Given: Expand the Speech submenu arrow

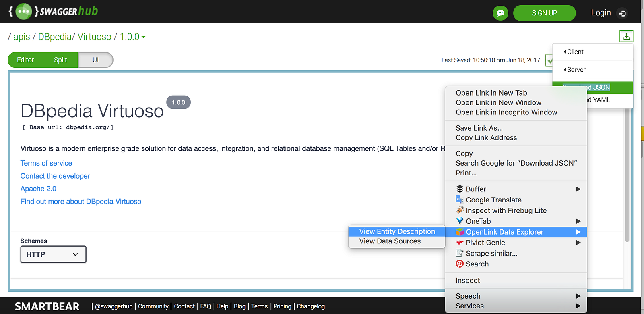Looking at the screenshot, I should click(578, 296).
